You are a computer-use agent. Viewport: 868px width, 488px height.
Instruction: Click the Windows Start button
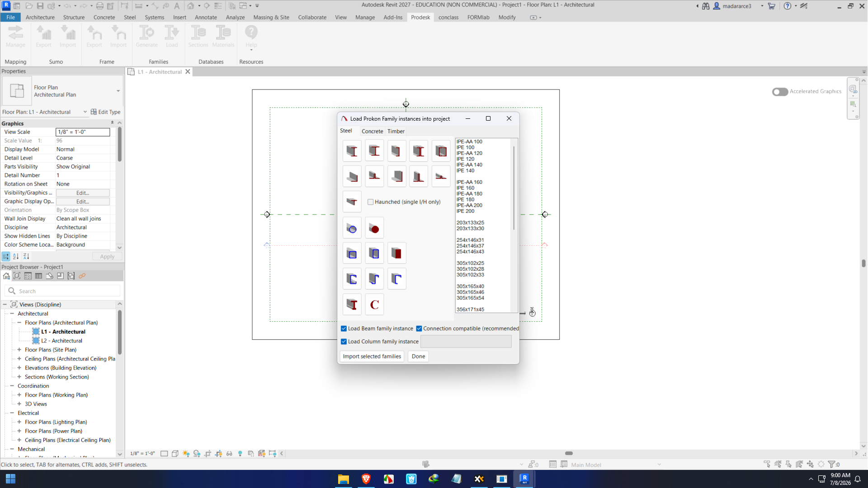(x=10, y=479)
